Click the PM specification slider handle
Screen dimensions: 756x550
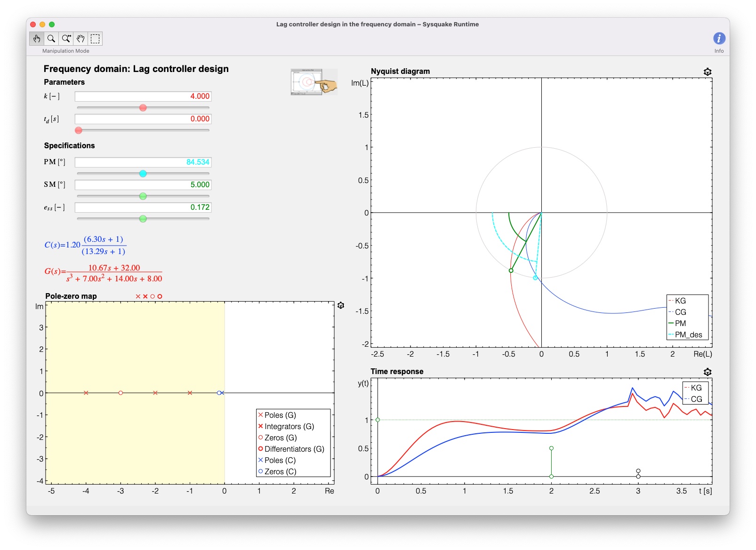143,173
